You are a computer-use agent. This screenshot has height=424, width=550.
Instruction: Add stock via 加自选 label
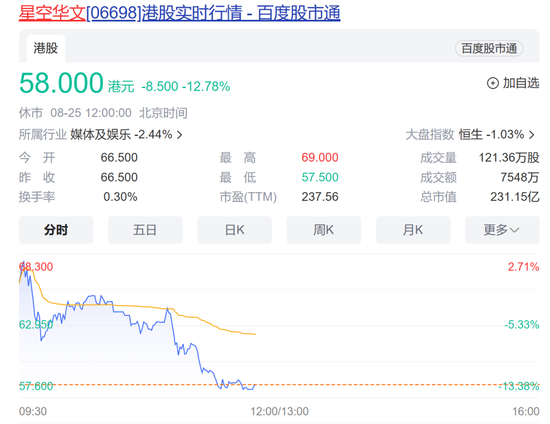click(x=521, y=83)
